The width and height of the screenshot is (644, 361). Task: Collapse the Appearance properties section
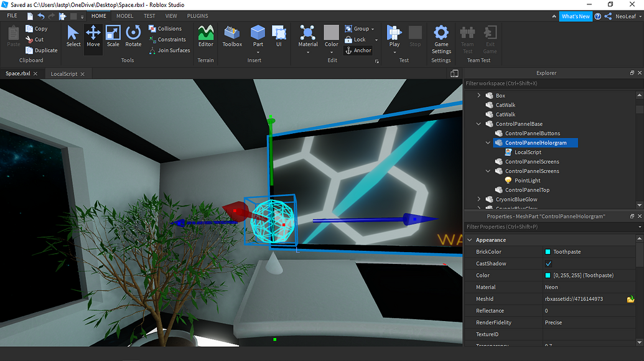tap(470, 240)
